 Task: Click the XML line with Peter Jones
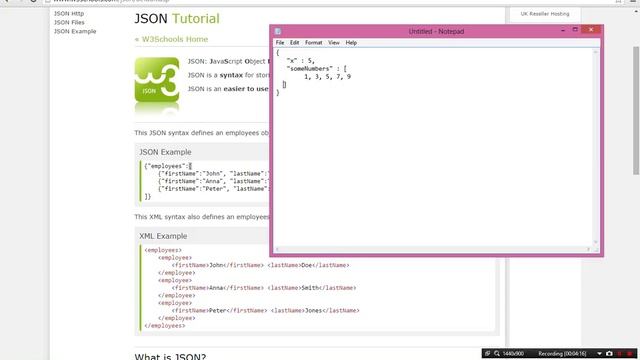coord(265,311)
